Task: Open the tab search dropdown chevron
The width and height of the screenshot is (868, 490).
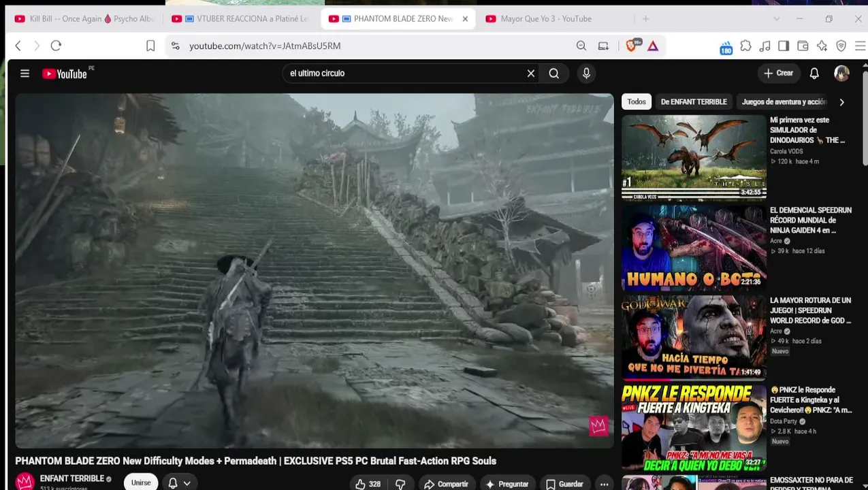Action: (x=776, y=18)
